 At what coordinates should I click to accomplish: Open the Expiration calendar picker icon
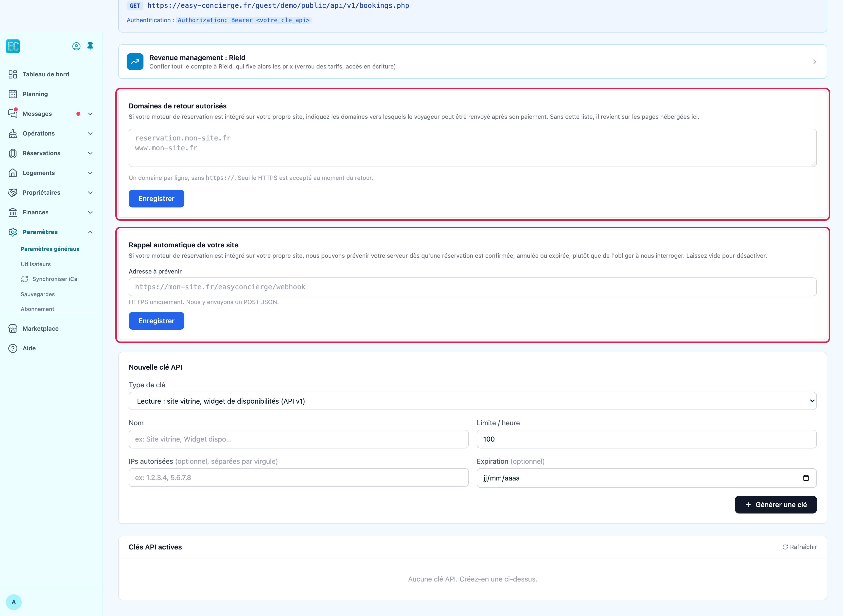[806, 478]
